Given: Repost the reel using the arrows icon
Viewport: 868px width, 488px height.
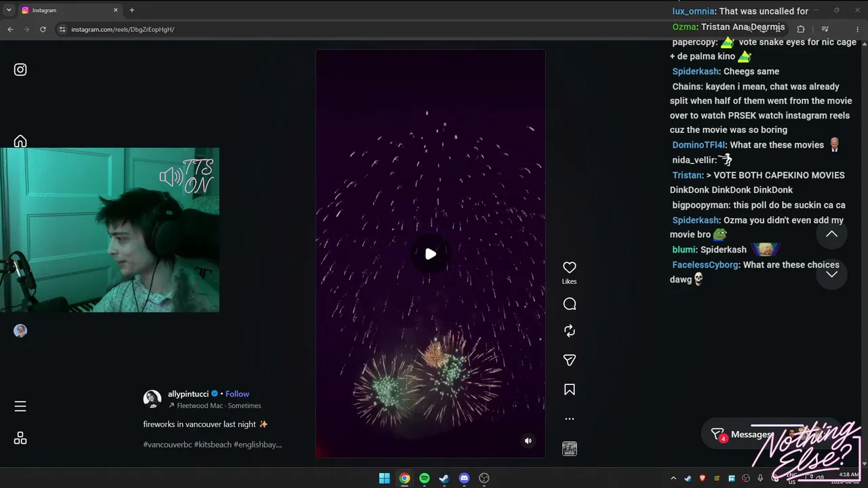Looking at the screenshot, I should 570,331.
